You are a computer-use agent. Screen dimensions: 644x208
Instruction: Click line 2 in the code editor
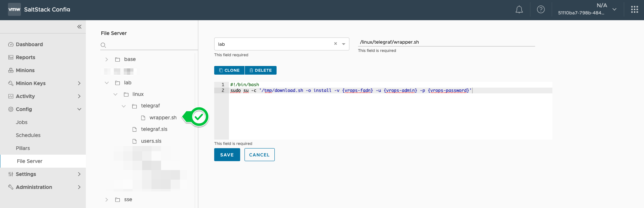[x=391, y=90]
